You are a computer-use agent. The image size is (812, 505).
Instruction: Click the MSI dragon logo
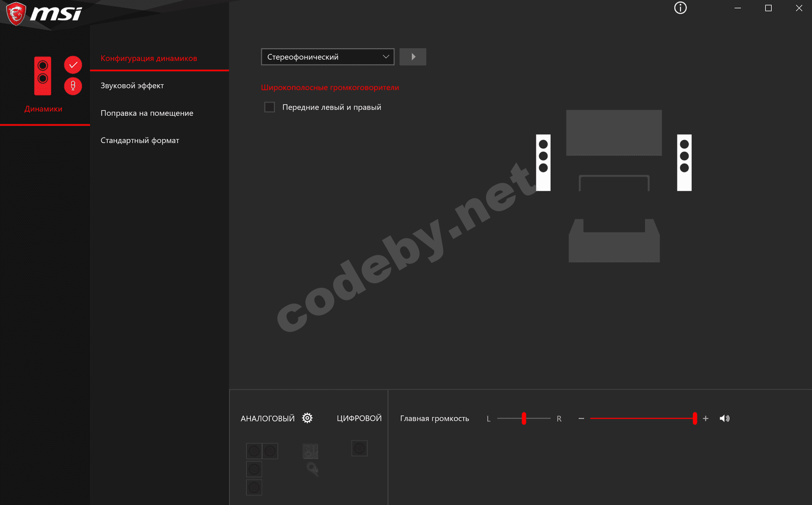pos(16,14)
